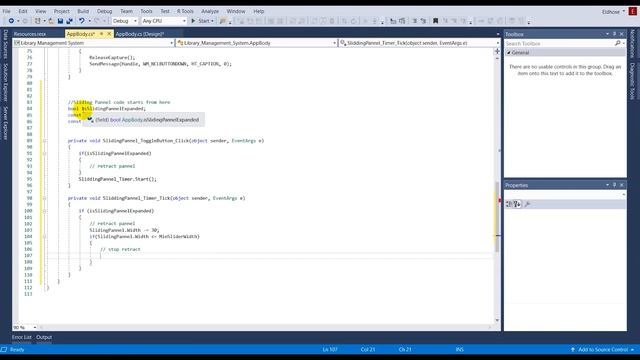The width and height of the screenshot is (640, 360).
Task: Click the Categorized icon in Properties panel
Action: (x=509, y=204)
